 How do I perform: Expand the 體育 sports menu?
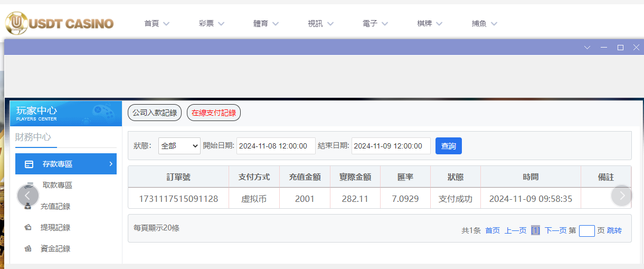[x=266, y=24]
